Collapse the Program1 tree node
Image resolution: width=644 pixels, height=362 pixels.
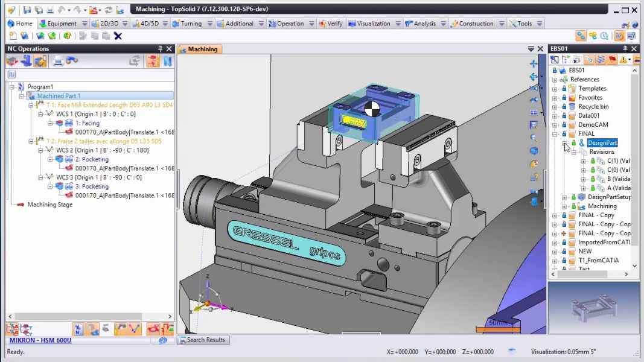click(12, 87)
